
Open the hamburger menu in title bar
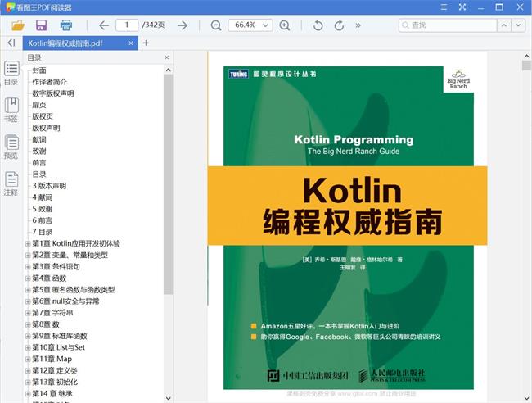coord(444,7)
